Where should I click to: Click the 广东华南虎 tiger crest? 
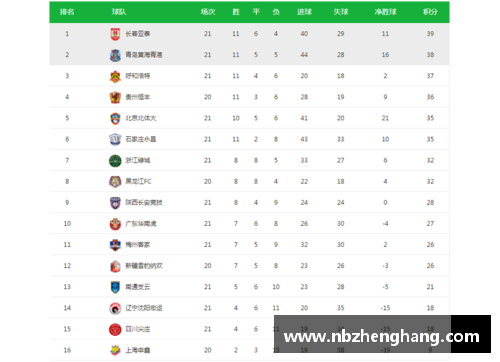(x=115, y=224)
